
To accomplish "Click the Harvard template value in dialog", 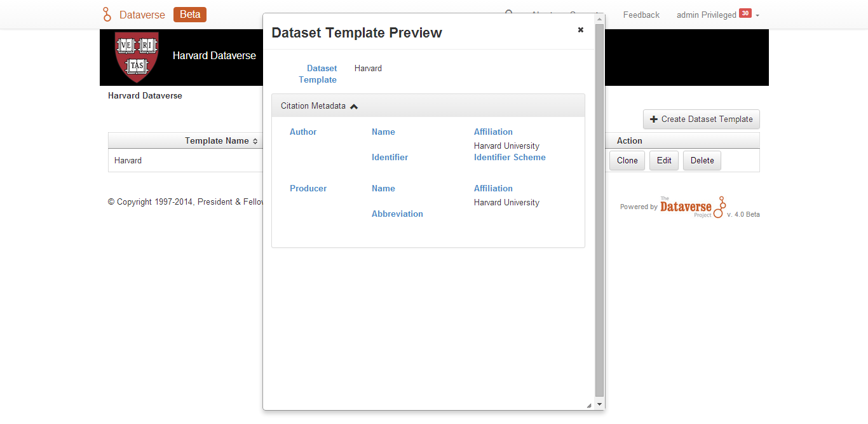I will click(x=368, y=68).
